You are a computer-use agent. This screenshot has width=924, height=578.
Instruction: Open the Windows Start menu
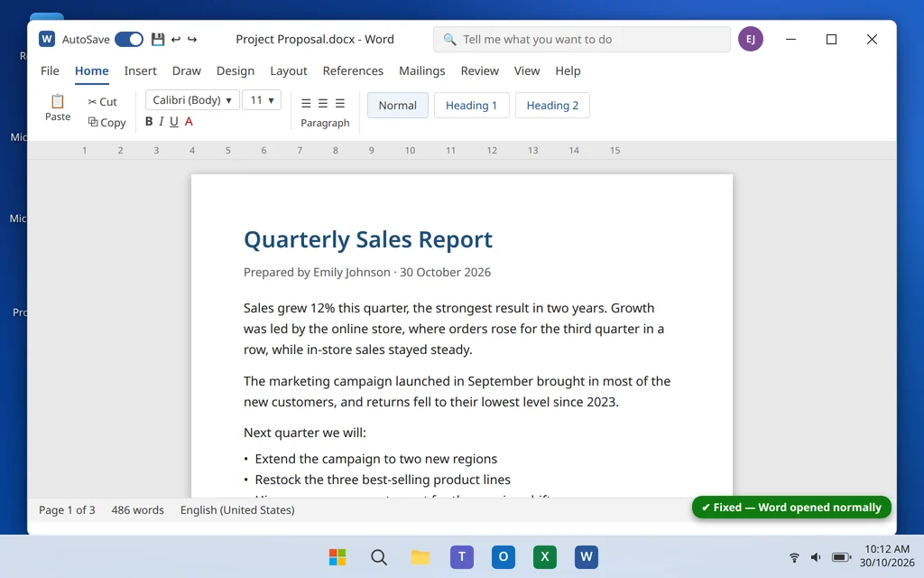pos(337,556)
